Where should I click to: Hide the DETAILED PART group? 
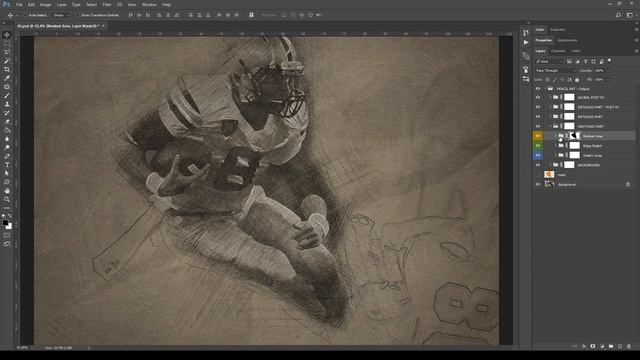tap(538, 117)
